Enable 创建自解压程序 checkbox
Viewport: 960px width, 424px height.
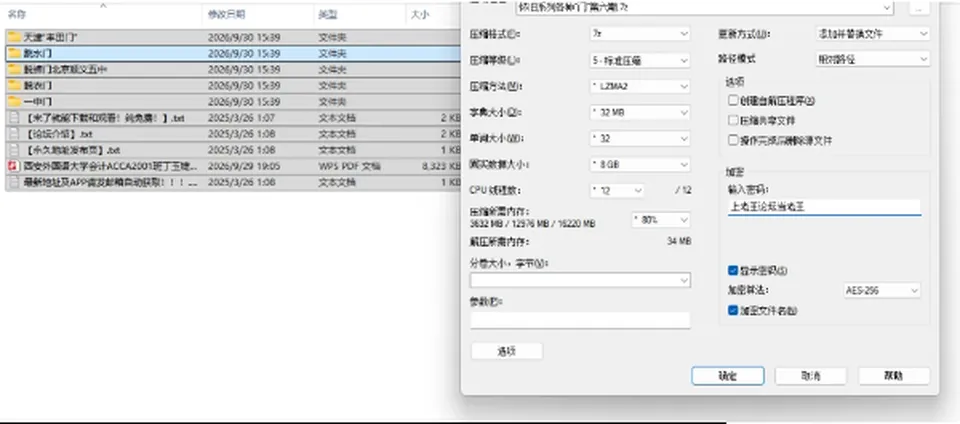(733, 100)
